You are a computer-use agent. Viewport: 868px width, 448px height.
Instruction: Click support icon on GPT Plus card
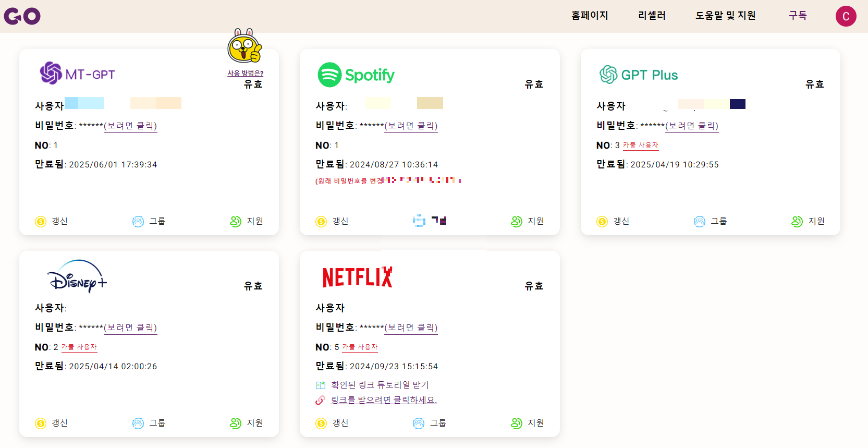[797, 222]
